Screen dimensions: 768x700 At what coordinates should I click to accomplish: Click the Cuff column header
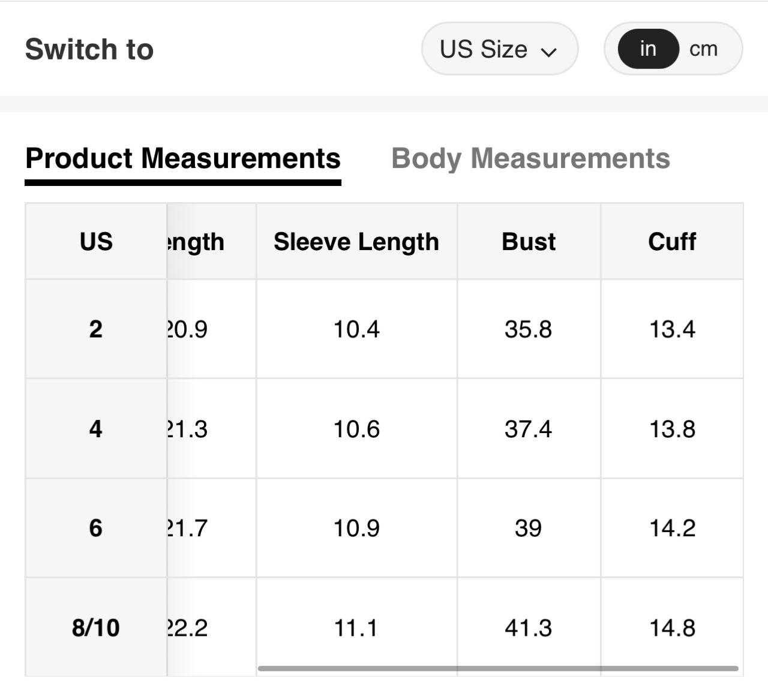click(672, 241)
